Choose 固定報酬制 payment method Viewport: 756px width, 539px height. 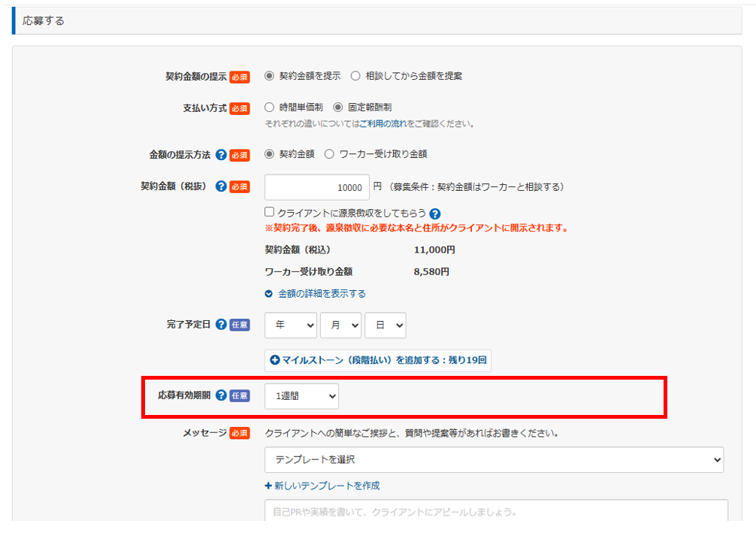click(337, 107)
